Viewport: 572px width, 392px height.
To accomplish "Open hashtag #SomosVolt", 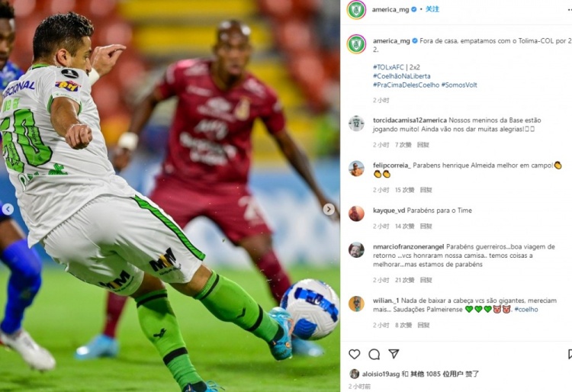I will click(459, 85).
